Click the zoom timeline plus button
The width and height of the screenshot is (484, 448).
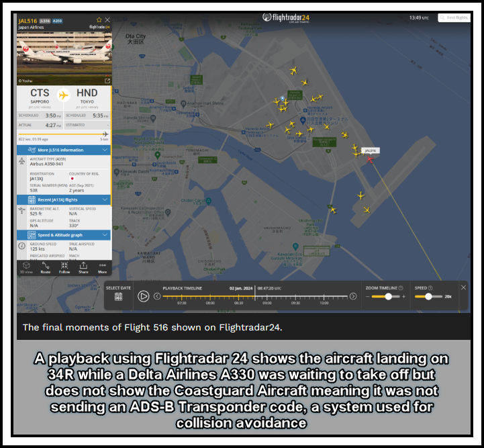pos(403,297)
